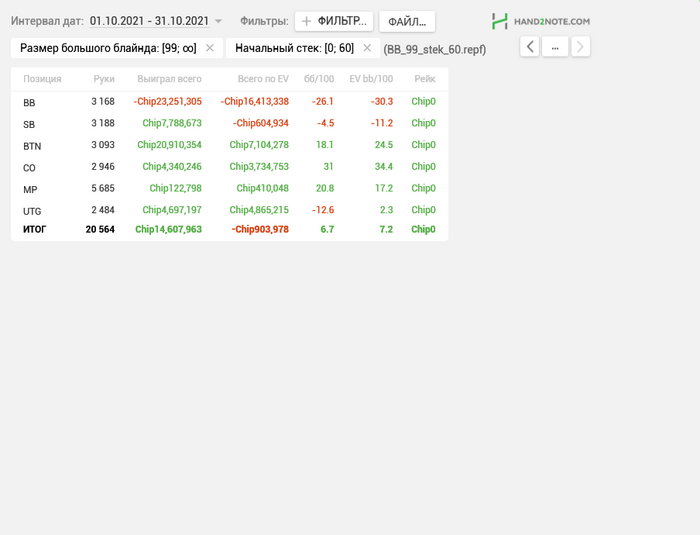This screenshot has width=700, height=535.
Task: Select the SB position row
Action: coord(229,123)
